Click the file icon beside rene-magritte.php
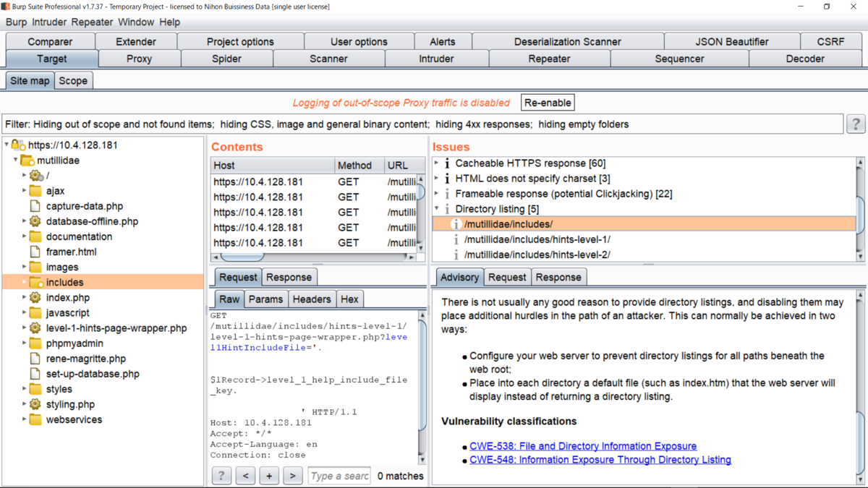The image size is (868, 488). 35,359
